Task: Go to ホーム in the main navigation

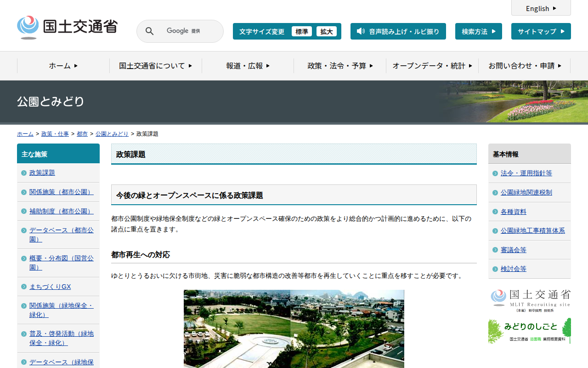Action: [63, 66]
